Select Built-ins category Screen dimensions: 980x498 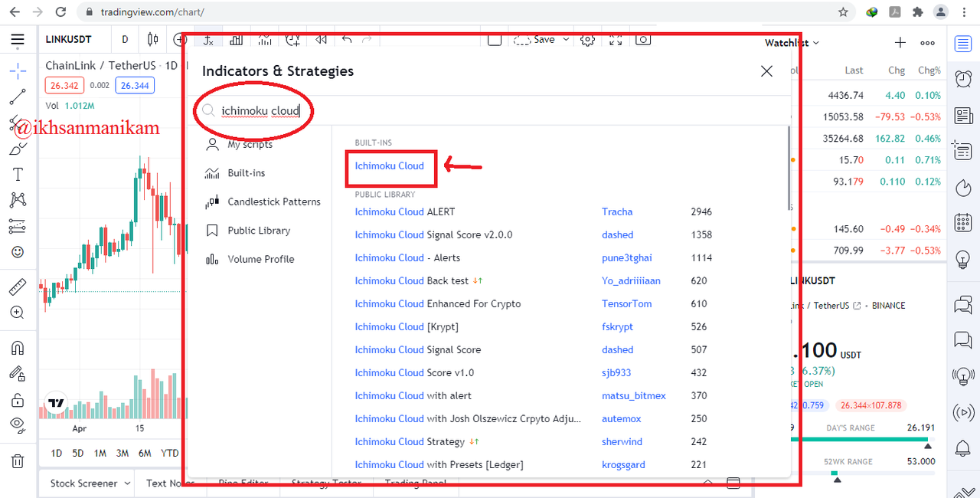coord(247,173)
